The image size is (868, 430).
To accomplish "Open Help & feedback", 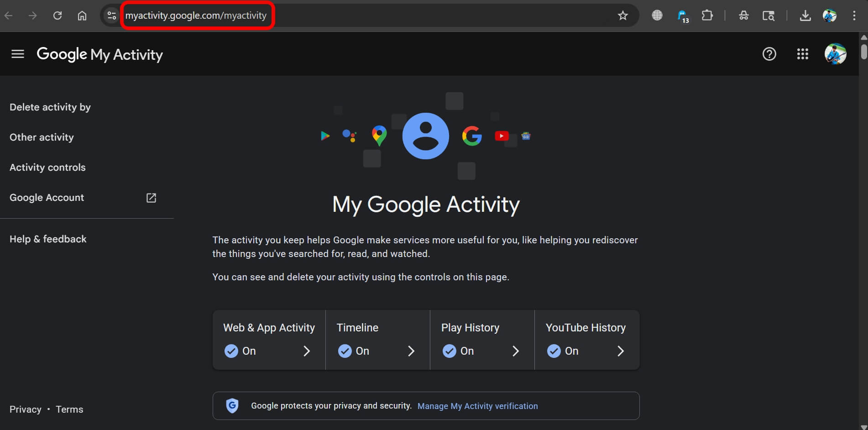I will tap(48, 239).
